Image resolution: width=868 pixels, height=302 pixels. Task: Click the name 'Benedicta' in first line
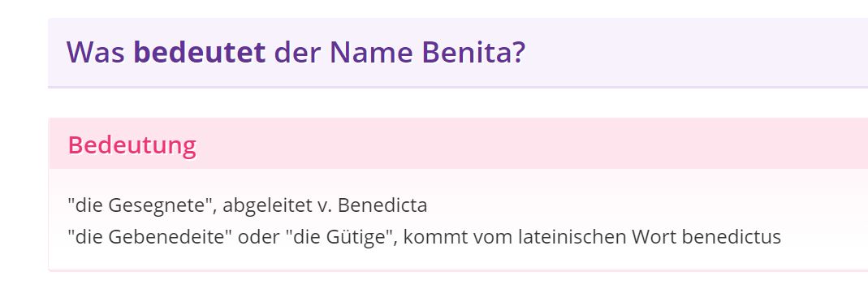click(382, 205)
